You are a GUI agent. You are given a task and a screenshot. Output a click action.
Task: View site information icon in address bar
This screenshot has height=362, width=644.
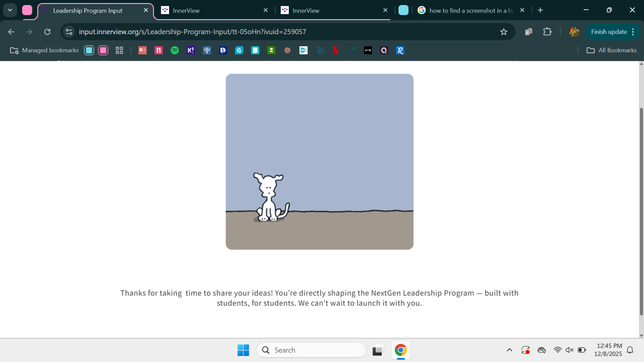(x=69, y=32)
